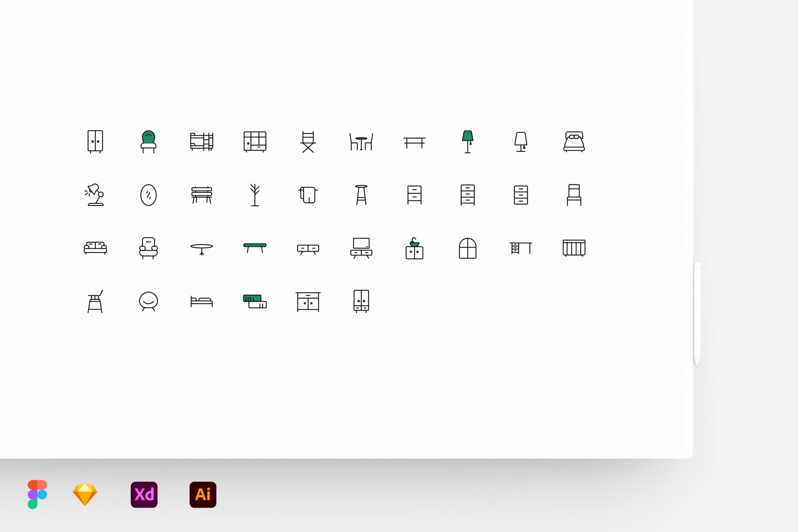Select the round egg chair icon
The width and height of the screenshot is (798, 532).
tap(149, 301)
